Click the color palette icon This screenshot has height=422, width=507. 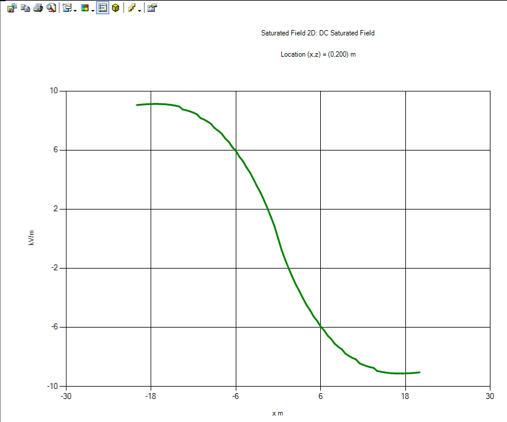pyautogui.click(x=85, y=8)
